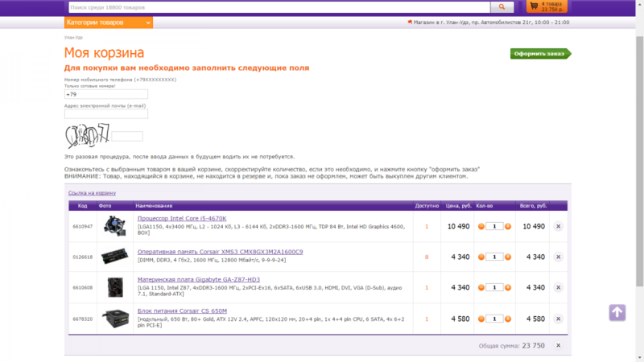Click the purple scroll-to-top arrow

pos(617,312)
